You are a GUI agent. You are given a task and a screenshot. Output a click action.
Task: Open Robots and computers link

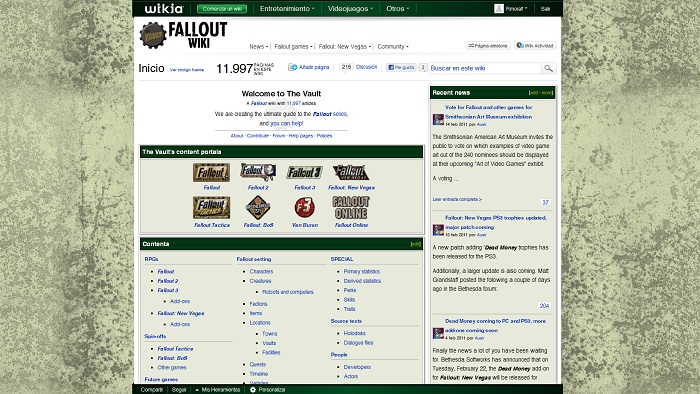(288, 292)
